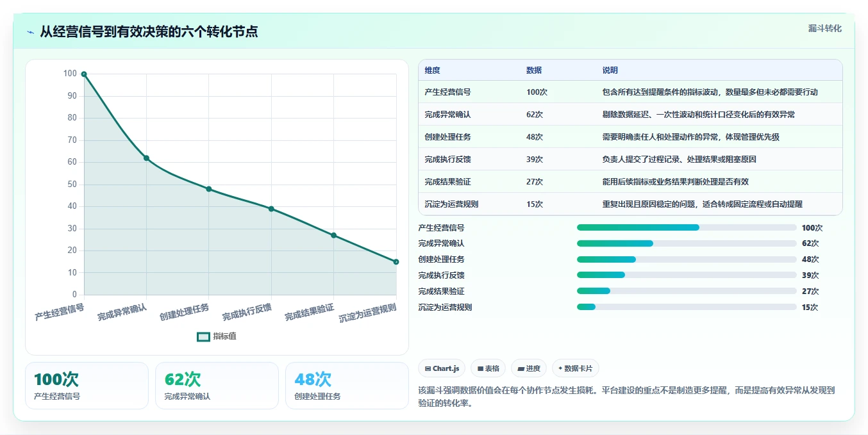868x435 pixels.
Task: Select the 完成异常确认 table cell
Action: [x=447, y=115]
